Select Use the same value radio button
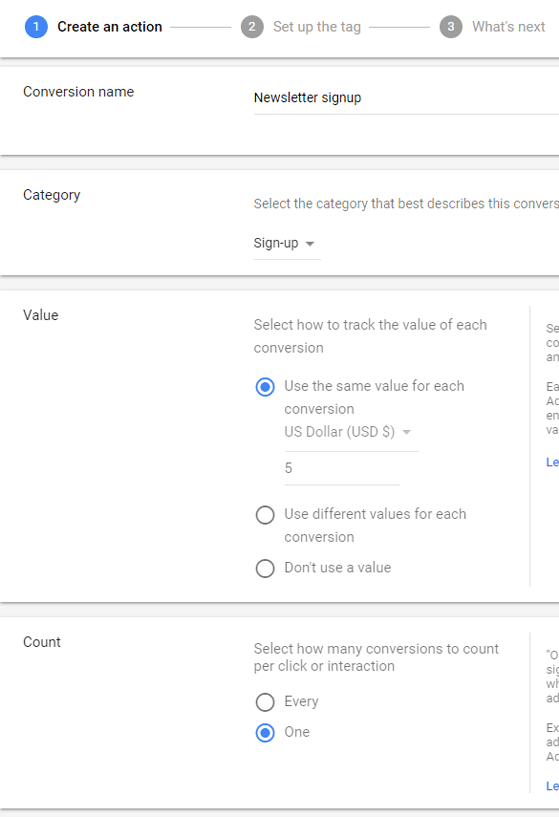The width and height of the screenshot is (559, 817). click(265, 387)
